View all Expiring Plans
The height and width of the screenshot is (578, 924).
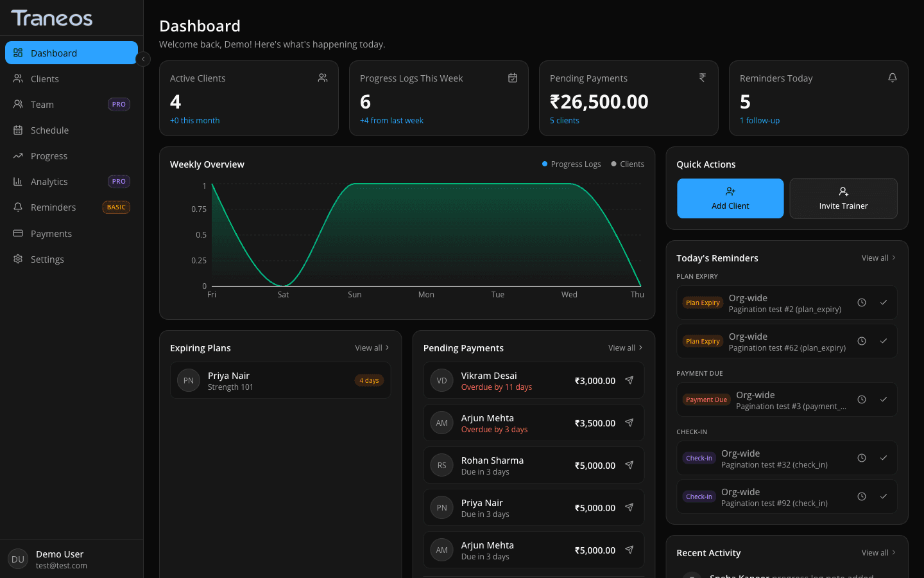(372, 347)
